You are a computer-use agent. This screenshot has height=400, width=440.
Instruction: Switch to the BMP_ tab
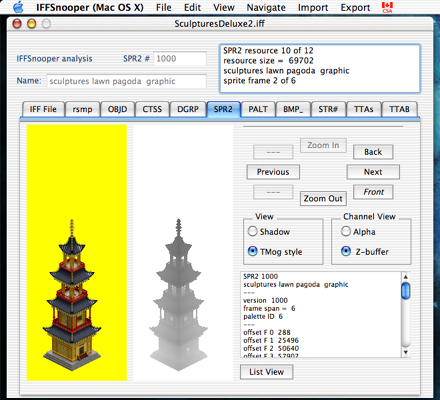click(293, 109)
